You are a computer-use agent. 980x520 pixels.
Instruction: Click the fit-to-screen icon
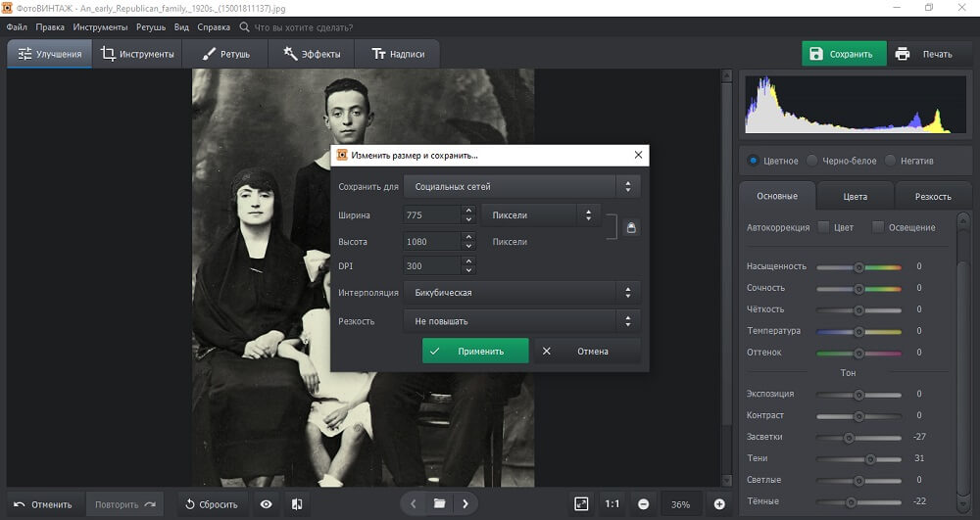click(581, 503)
